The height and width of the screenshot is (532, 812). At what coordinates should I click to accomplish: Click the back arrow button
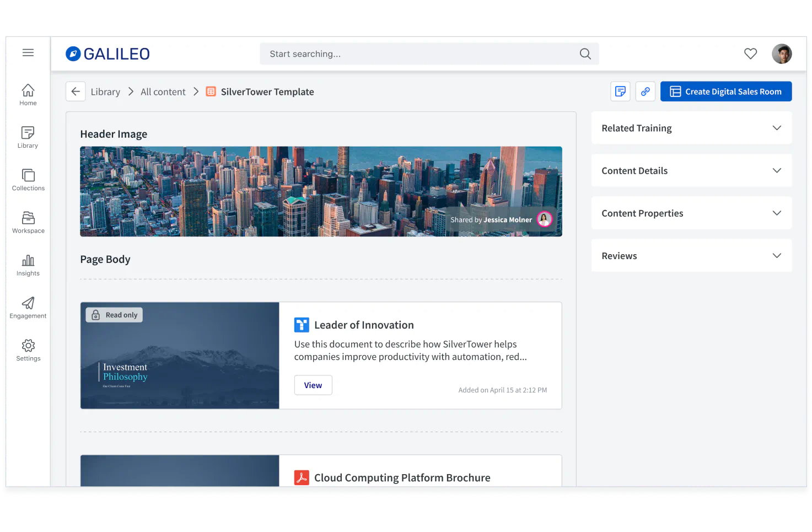coord(76,92)
